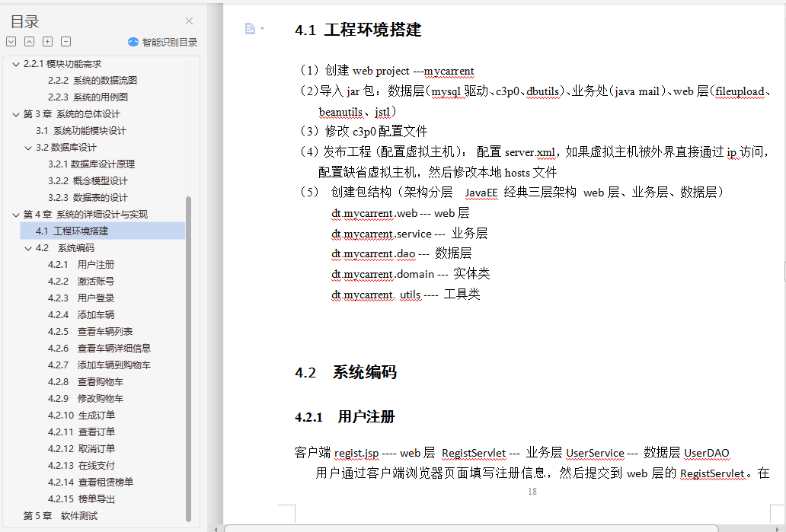Click the plus box icon in 目录 pane
Image resolution: width=786 pixels, height=532 pixels.
pyautogui.click(x=48, y=42)
